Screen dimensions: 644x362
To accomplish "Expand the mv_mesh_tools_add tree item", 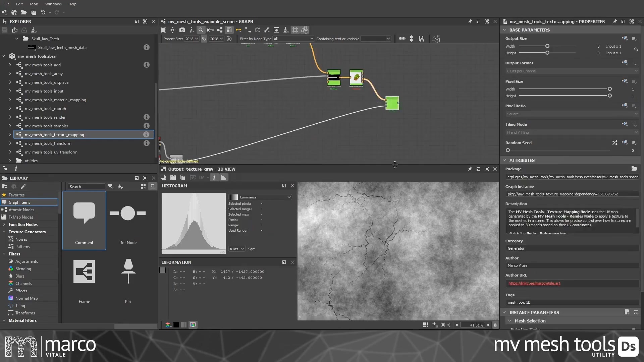I will coord(10,65).
